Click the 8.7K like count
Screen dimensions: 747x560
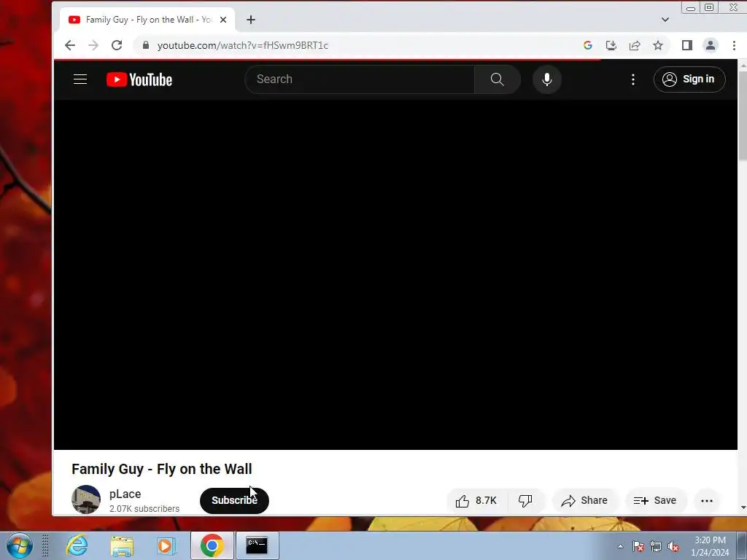486,501
